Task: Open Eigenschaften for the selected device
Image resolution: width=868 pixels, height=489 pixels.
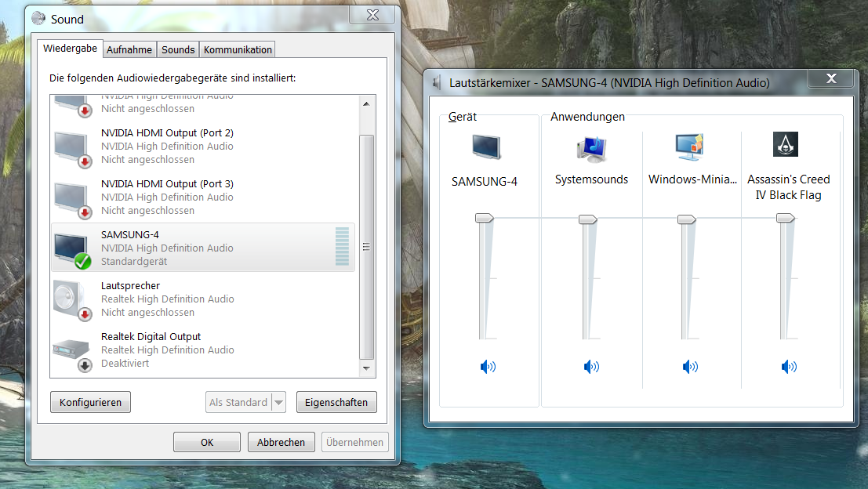Action: (x=336, y=402)
